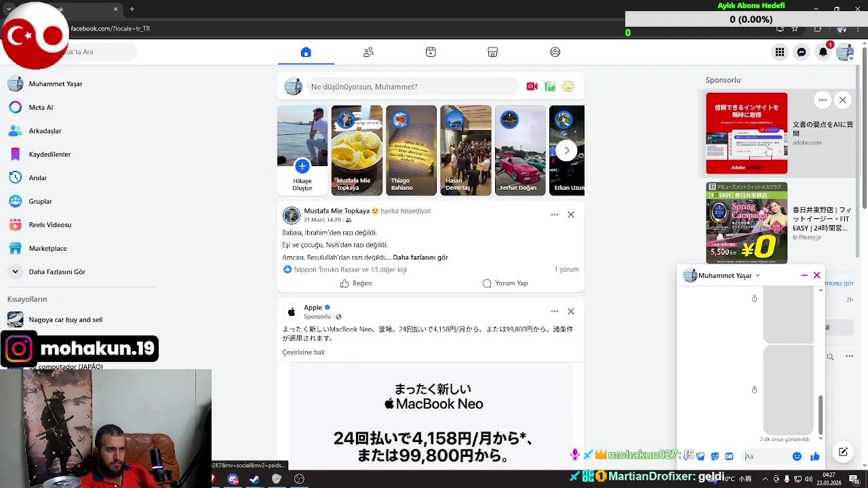Viewport: 868px width, 488px height.
Task: Open the Reels video tab in top navigation
Action: [431, 52]
